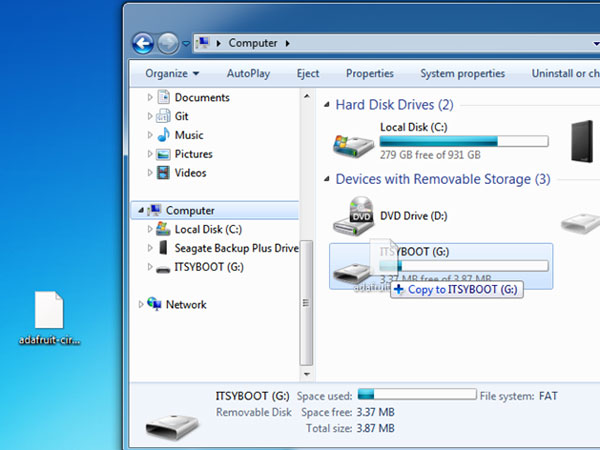Click the Forward navigation arrow button
This screenshot has height=450, width=600.
(168, 43)
